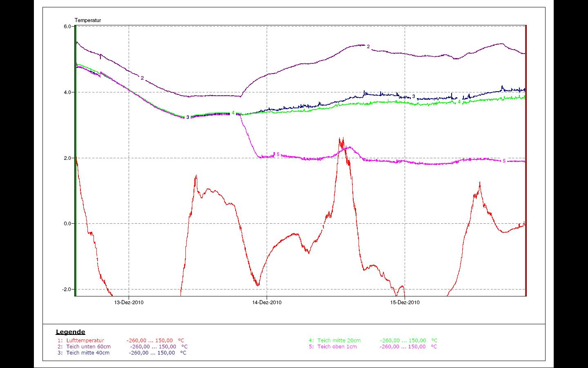Select the Teich oben 1cm legend entry
Viewport: 588px width, 368px height.
pos(337,346)
